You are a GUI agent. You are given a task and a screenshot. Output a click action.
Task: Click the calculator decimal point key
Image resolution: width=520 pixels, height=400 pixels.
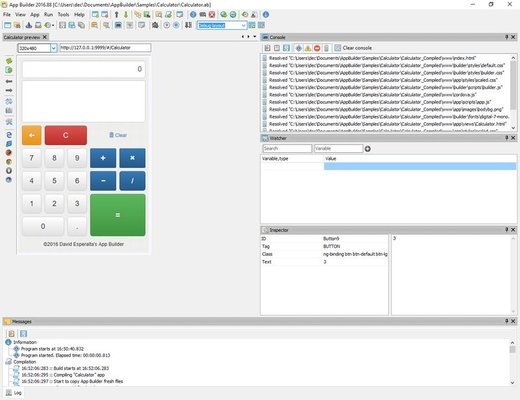pyautogui.click(x=77, y=226)
